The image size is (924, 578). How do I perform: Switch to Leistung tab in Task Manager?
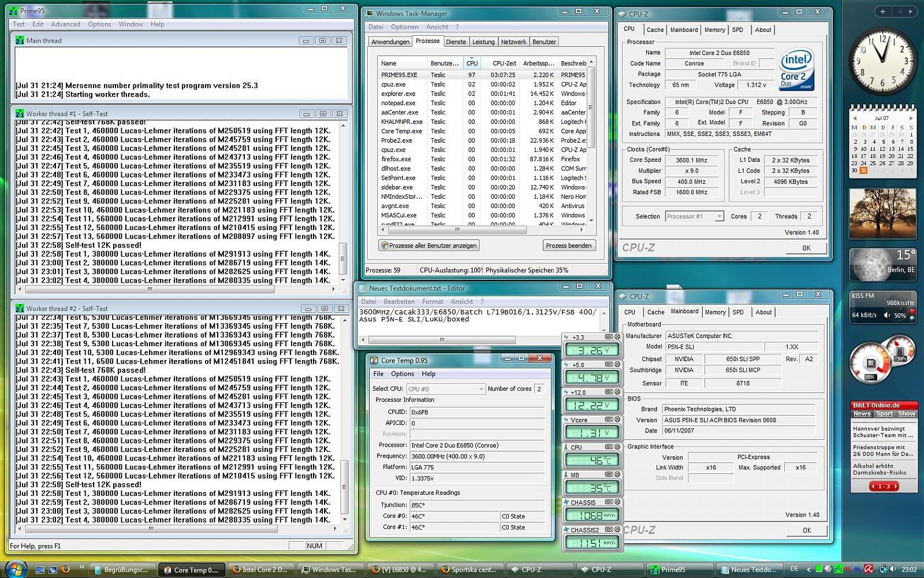tap(483, 42)
